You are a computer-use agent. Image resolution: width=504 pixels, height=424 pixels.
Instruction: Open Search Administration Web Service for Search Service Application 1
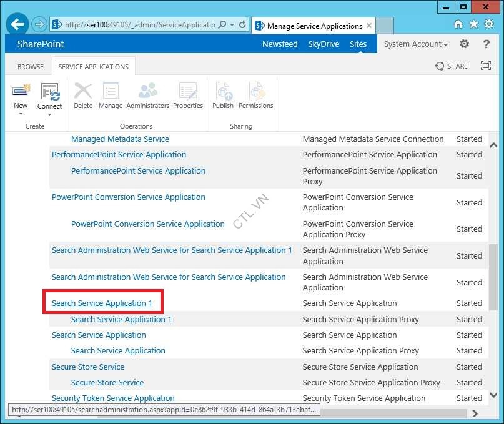tap(172, 250)
